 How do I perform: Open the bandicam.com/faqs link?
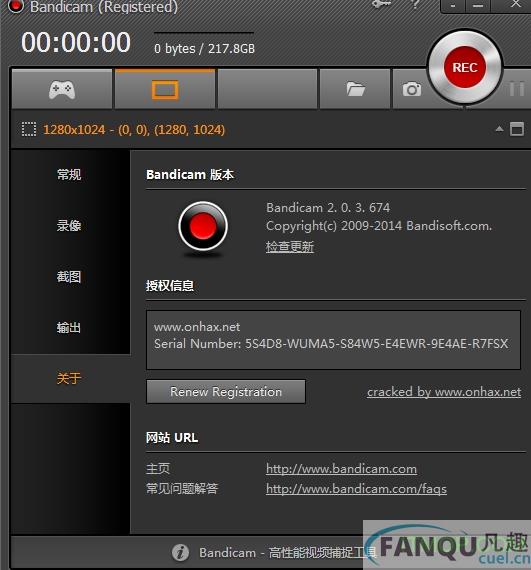pos(356,489)
